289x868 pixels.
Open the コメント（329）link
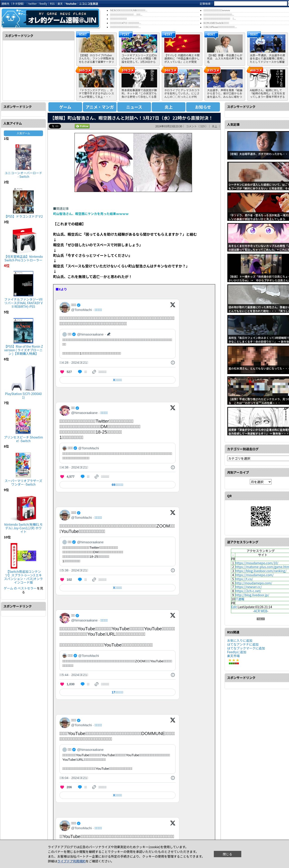tap(196, 126)
